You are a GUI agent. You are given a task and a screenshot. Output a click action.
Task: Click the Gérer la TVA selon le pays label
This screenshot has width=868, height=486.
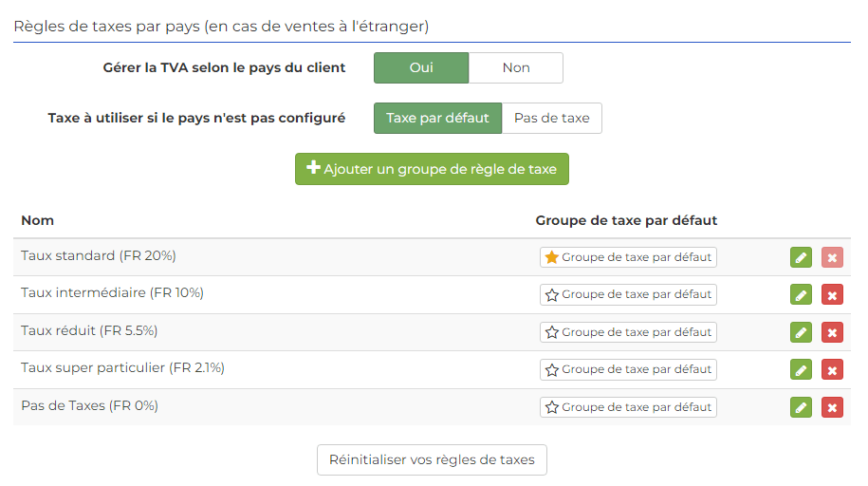(x=224, y=67)
